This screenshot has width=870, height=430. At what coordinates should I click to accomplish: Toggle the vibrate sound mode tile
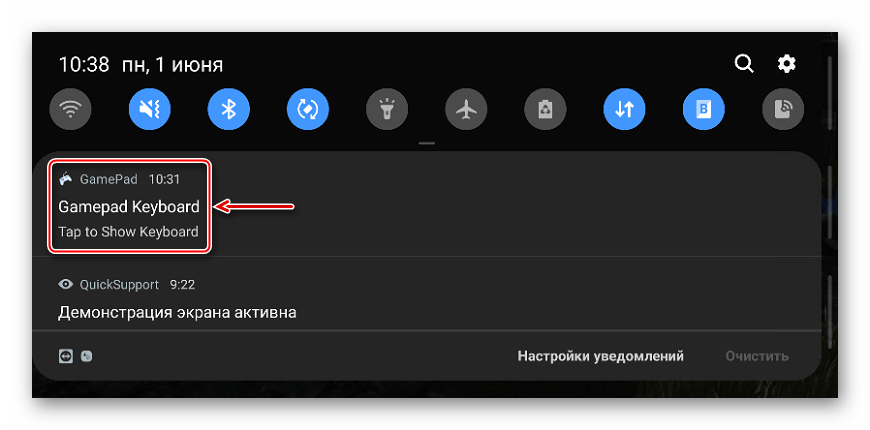[150, 109]
